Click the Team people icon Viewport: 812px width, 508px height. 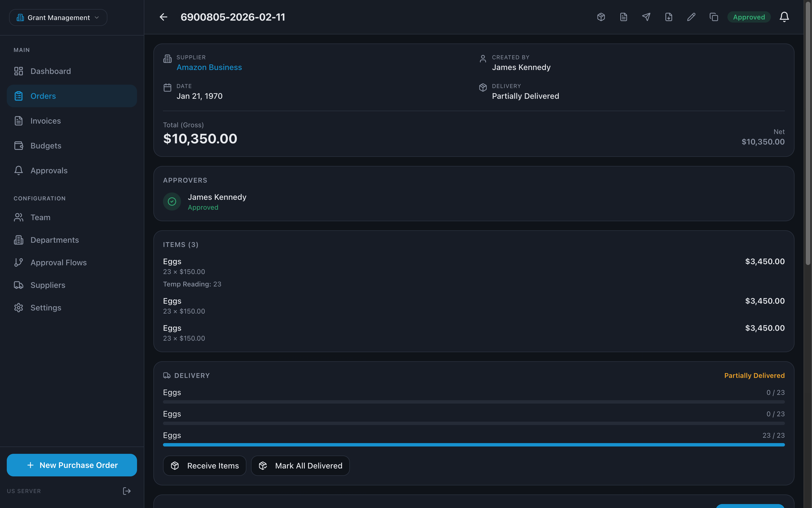click(18, 217)
